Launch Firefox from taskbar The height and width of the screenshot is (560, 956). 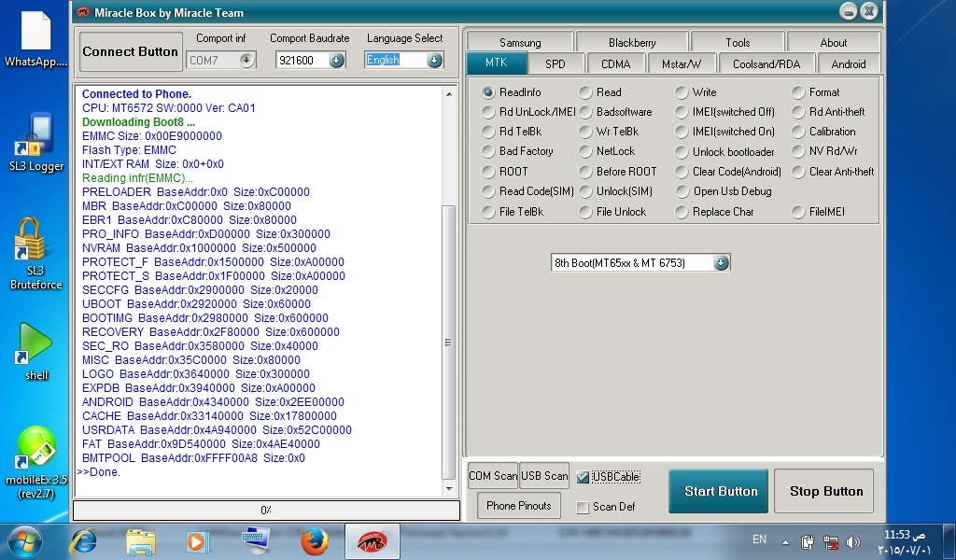pyautogui.click(x=314, y=541)
